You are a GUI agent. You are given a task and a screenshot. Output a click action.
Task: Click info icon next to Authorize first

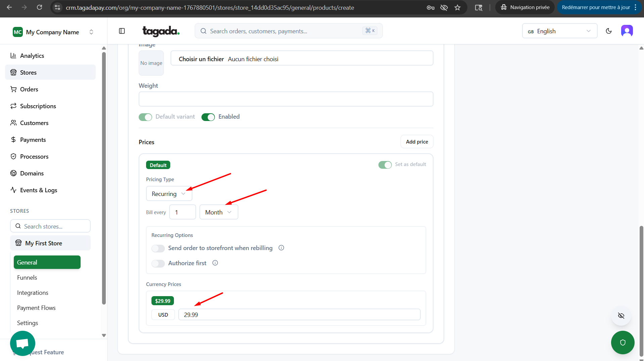(215, 263)
